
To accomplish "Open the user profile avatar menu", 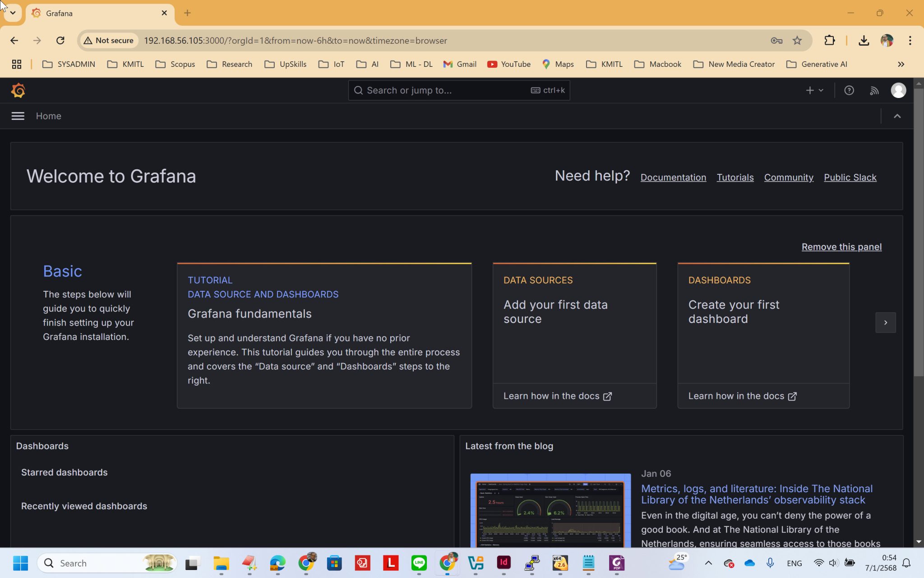I will coord(898,90).
